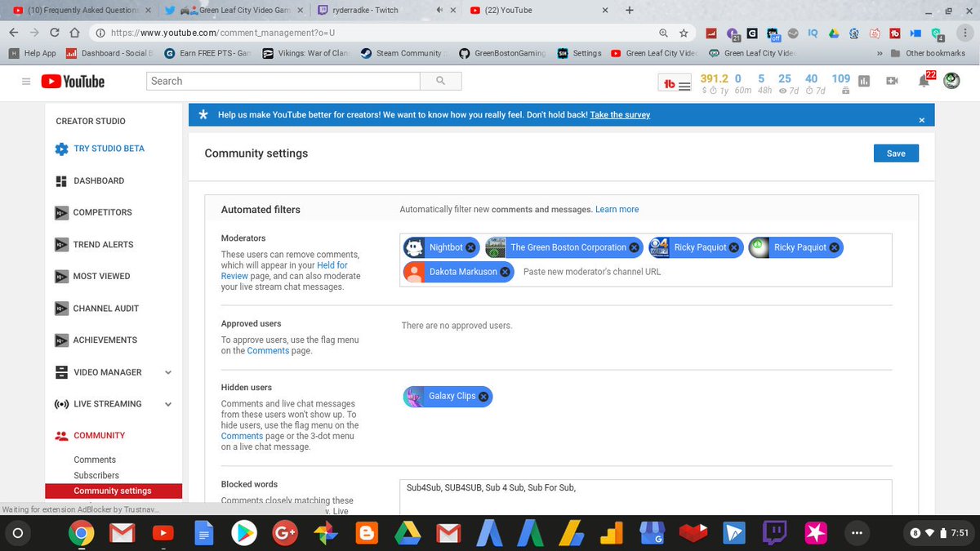Screen dimensions: 980x551
Task: Click the Learn more link
Action: (x=617, y=210)
